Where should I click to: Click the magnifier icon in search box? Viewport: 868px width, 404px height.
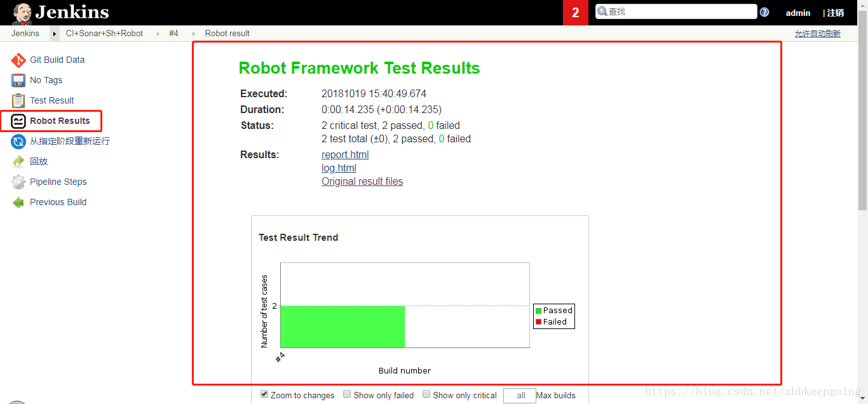tap(602, 11)
